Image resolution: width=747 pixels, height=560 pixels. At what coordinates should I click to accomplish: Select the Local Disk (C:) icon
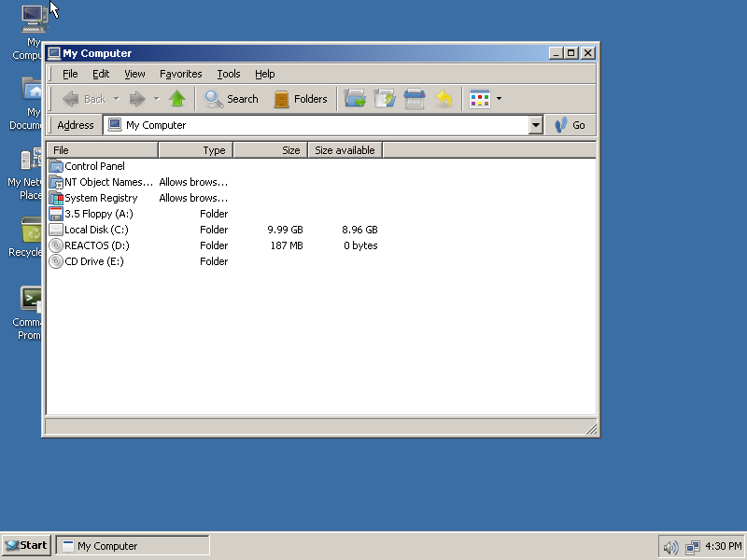[56, 230]
